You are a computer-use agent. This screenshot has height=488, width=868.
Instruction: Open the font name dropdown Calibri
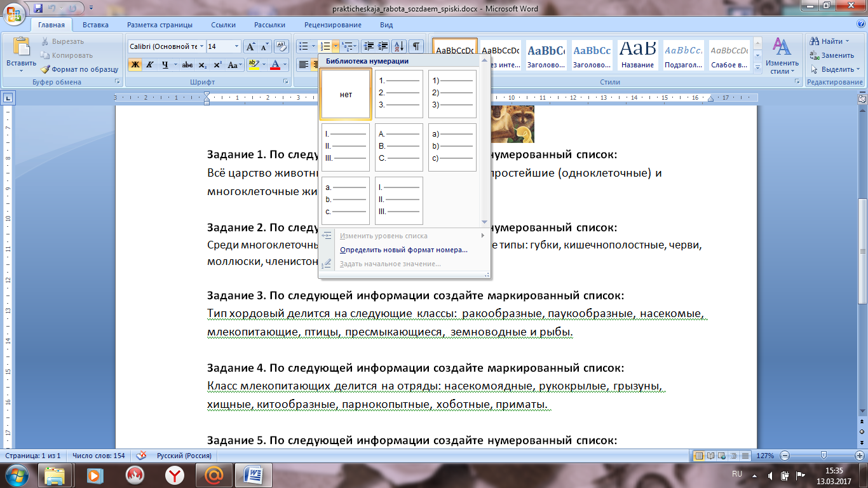point(202,46)
